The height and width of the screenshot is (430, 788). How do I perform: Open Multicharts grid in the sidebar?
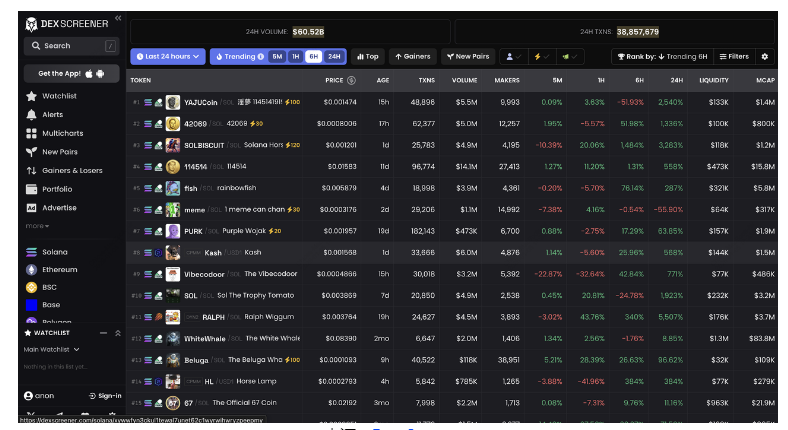click(x=31, y=133)
